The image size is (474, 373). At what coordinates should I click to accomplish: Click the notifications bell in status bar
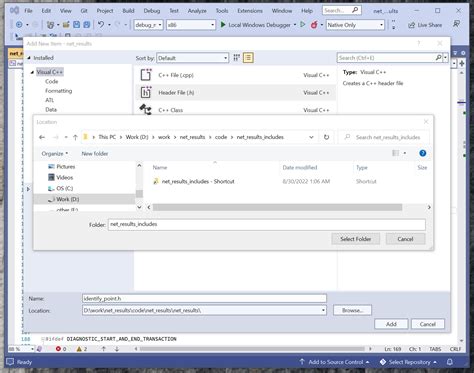coord(450,362)
